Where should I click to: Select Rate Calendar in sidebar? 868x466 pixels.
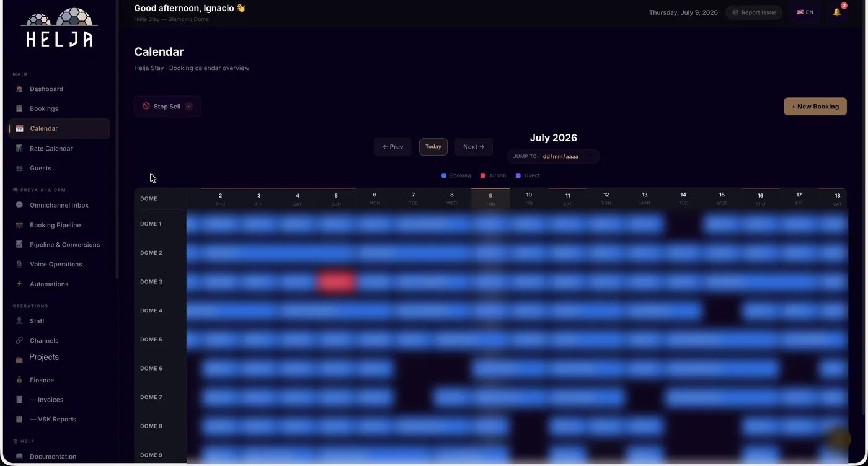point(51,148)
